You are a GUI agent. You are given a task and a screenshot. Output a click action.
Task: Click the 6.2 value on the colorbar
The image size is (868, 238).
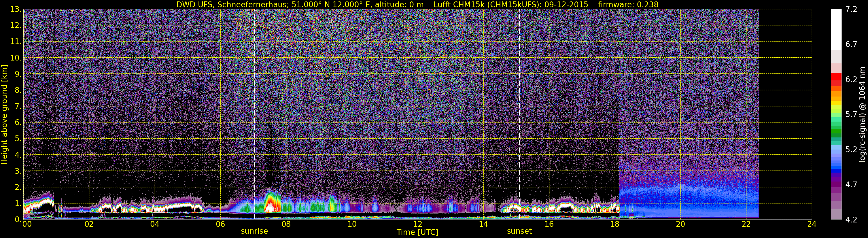(851, 80)
